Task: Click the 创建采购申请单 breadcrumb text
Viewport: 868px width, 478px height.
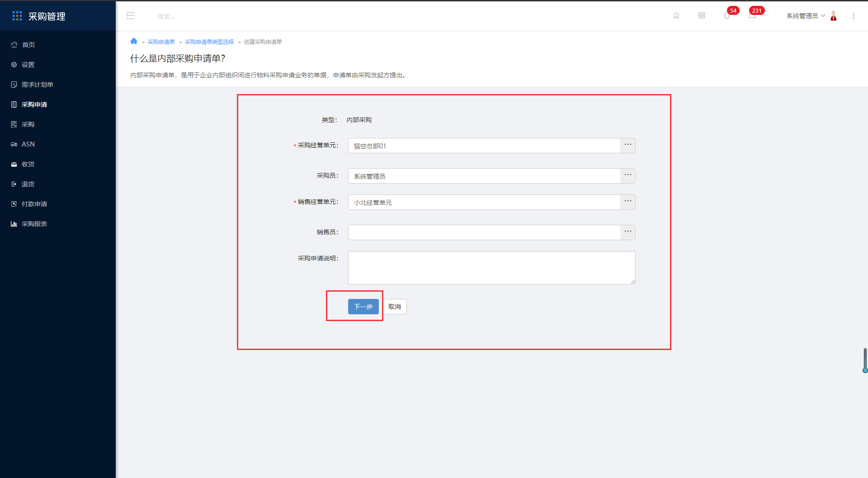Action: tap(263, 42)
